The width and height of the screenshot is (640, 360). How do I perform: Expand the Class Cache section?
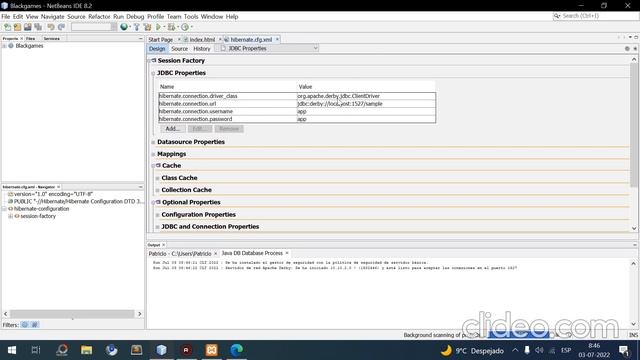click(158, 178)
